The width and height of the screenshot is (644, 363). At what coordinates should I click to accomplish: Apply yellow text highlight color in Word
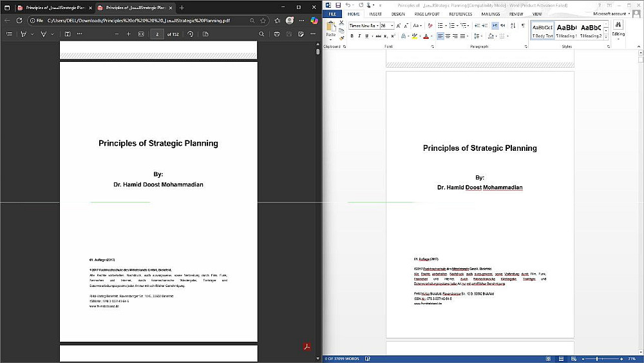coord(414,36)
